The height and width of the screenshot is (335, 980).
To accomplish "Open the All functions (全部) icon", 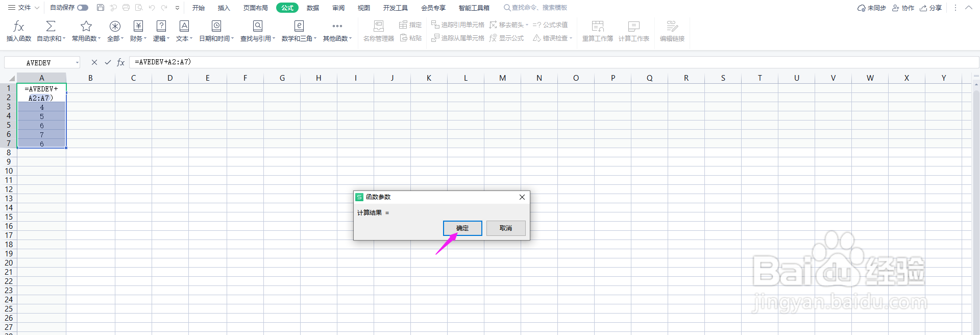I will tap(115, 26).
